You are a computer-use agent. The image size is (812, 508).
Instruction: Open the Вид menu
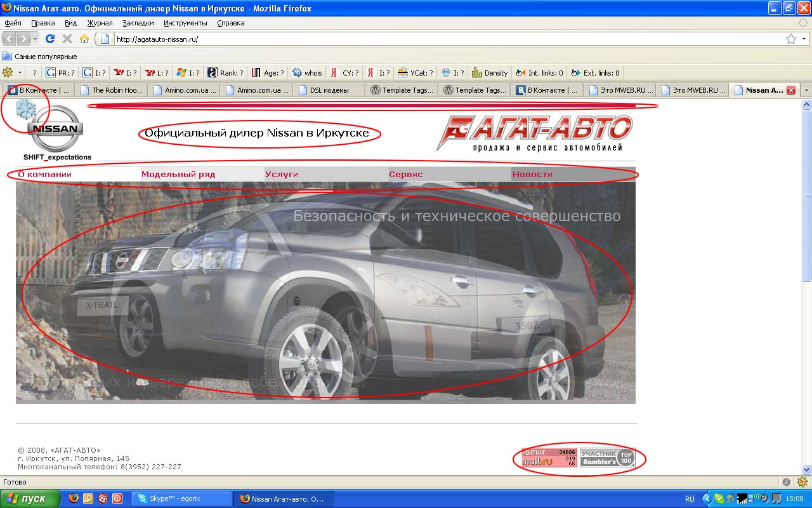point(71,23)
